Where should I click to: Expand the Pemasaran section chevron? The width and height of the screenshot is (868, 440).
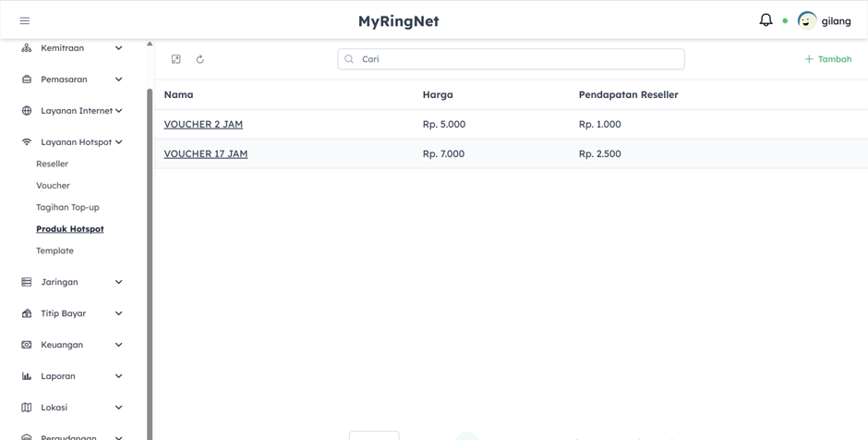click(x=118, y=79)
